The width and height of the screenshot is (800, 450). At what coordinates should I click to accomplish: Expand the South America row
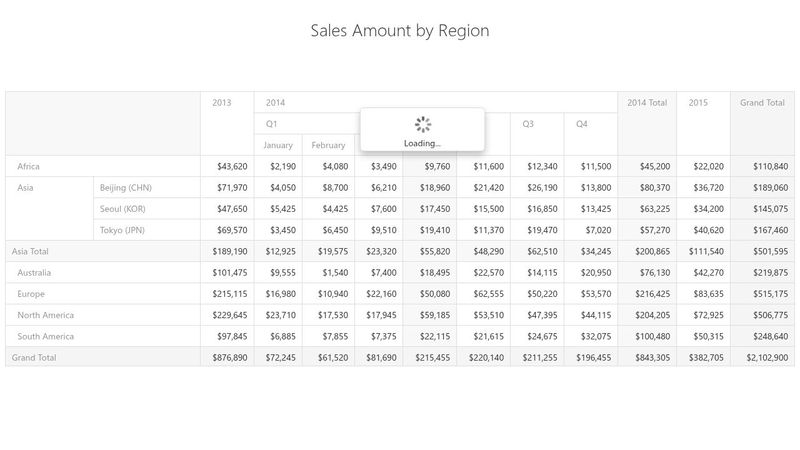coord(43,335)
